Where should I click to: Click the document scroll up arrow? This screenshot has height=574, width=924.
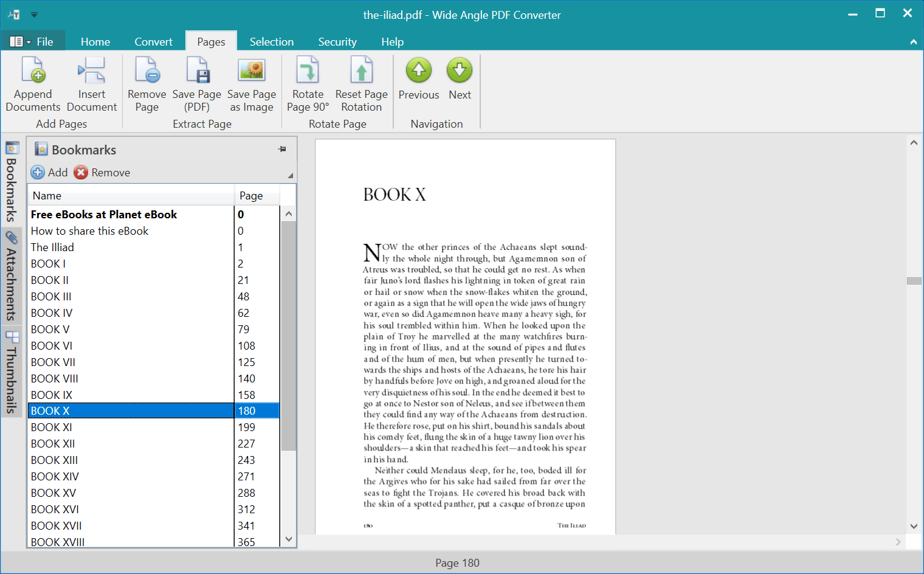pos(914,143)
